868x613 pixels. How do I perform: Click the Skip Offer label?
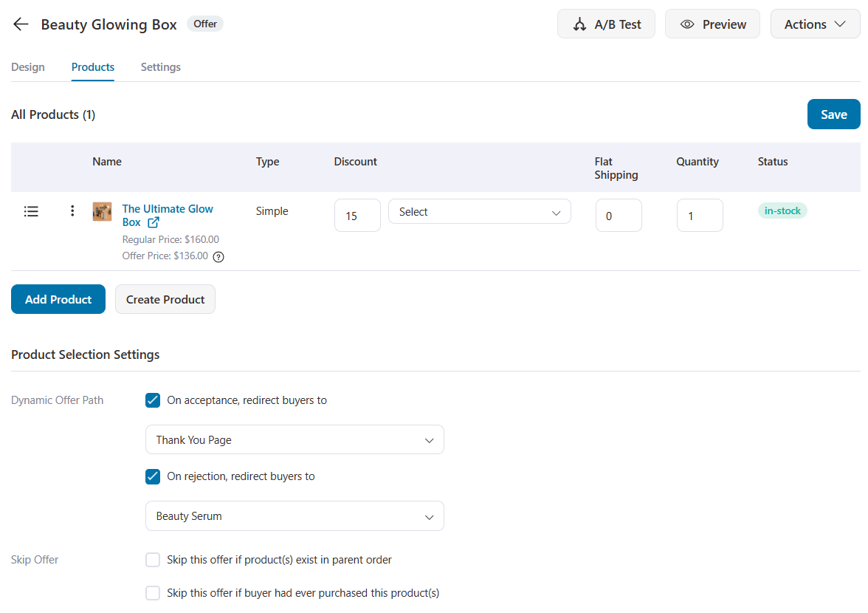coord(34,560)
